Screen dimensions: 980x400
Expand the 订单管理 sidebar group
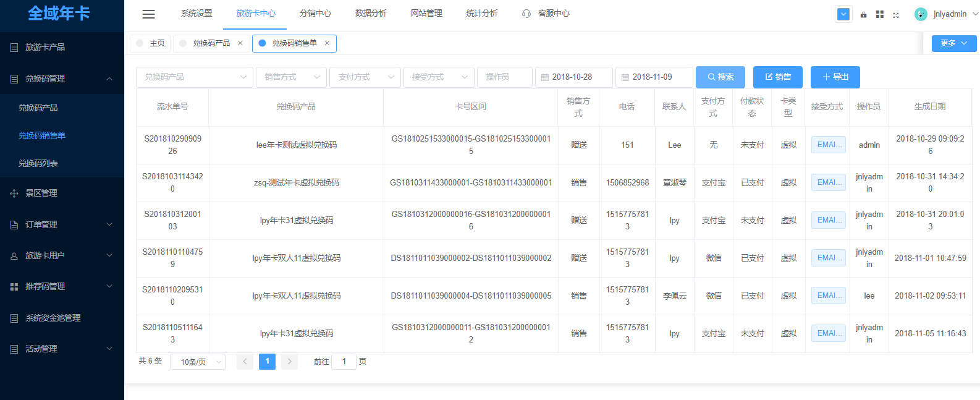pos(62,224)
